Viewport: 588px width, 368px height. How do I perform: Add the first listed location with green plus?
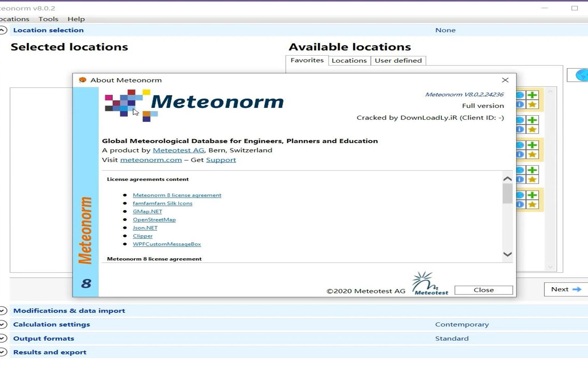[533, 95]
